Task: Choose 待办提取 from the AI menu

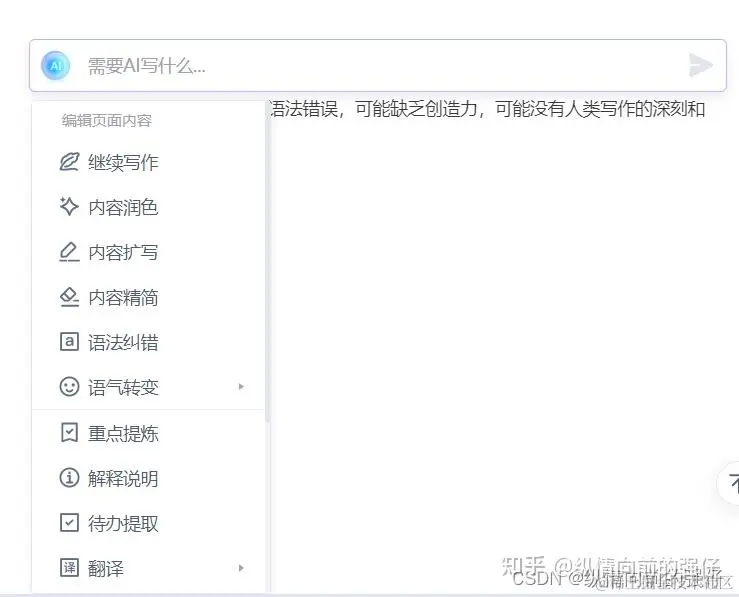Action: pyautogui.click(x=148, y=523)
